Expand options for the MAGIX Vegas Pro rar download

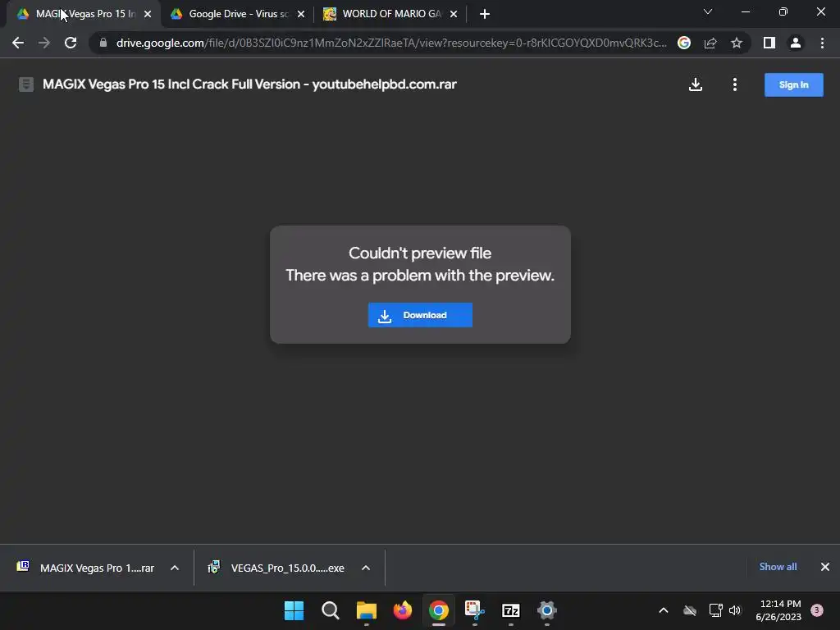pos(175,568)
